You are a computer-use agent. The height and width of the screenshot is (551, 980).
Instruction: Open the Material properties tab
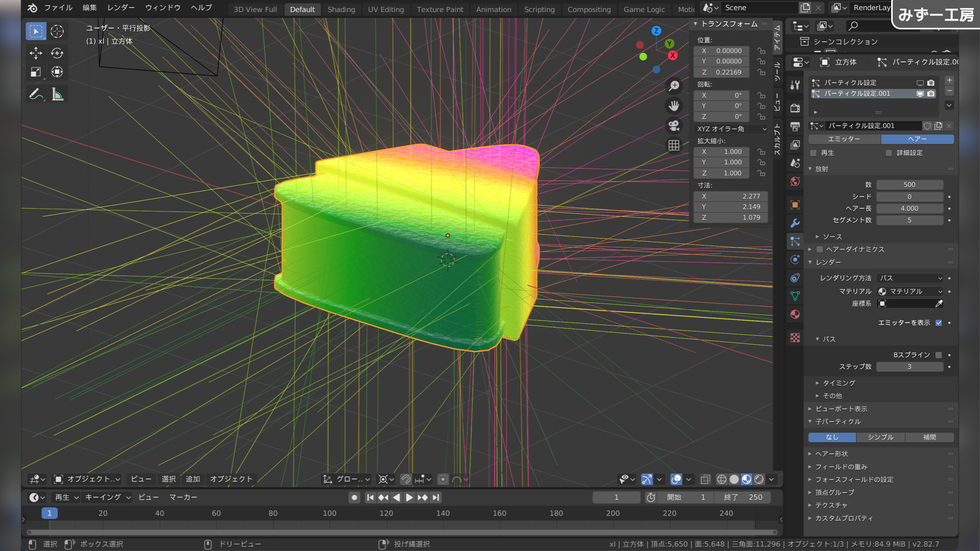click(x=795, y=314)
